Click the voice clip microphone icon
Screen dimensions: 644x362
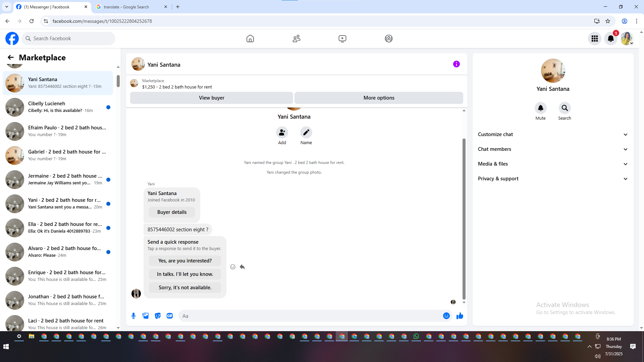click(133, 316)
